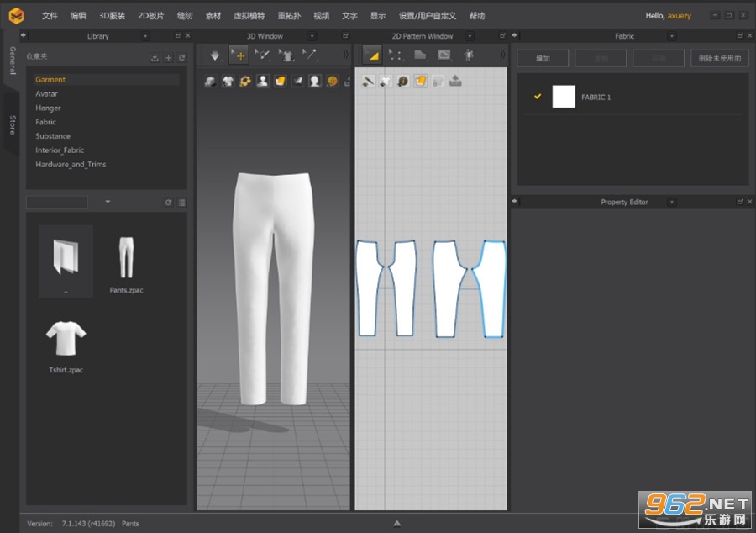Select the pin/needle tool in 3D toolbar
Screen dimensions: 756x533
309,55
